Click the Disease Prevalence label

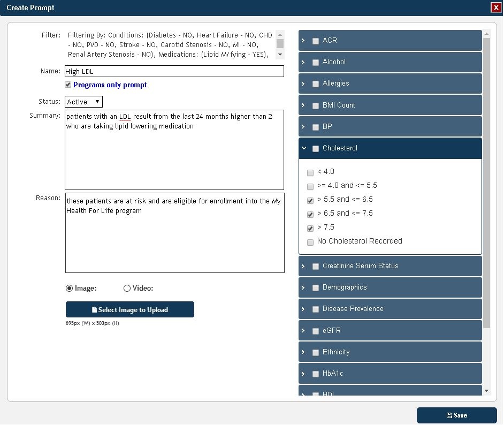(x=353, y=309)
